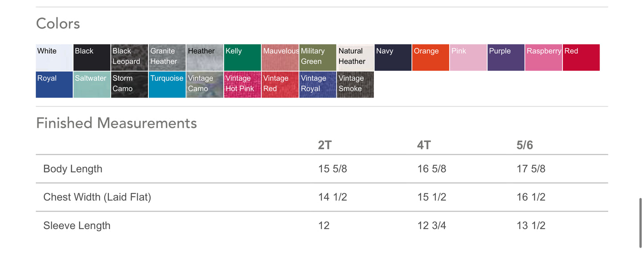Pick the Granite Heather color
Viewport: 644px width, 254px height.
click(x=167, y=57)
